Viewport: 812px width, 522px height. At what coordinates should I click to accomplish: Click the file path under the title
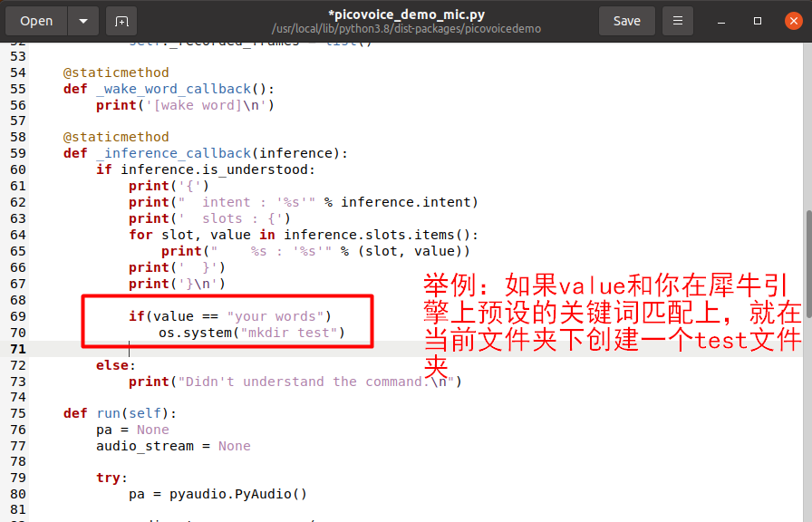(x=407, y=29)
